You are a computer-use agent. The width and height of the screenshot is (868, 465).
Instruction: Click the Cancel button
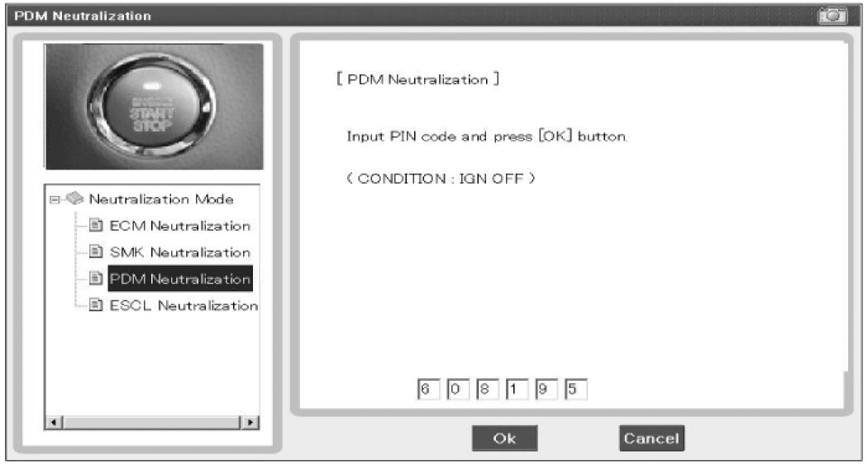651,439
